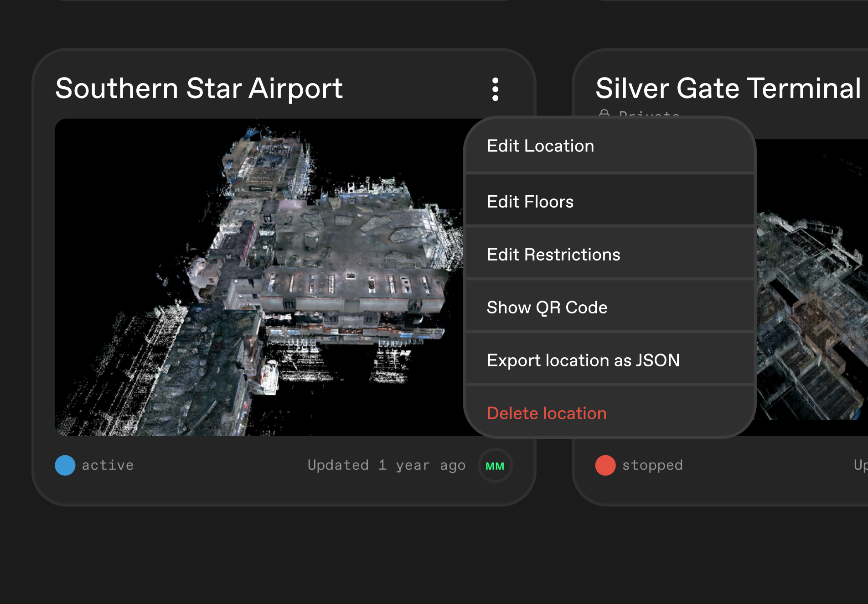Click the red stopped status dot
868x604 pixels.
605,465
